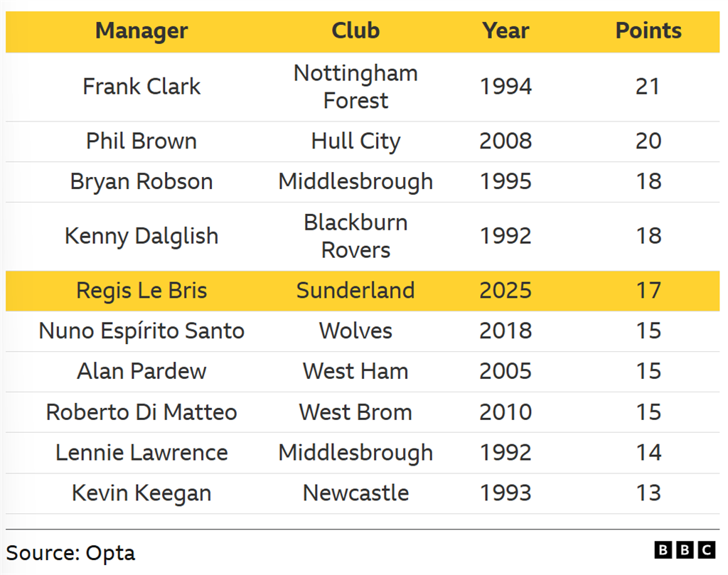This screenshot has width=728, height=575.
Task: Click the BBC logo
Action: pyautogui.click(x=684, y=549)
